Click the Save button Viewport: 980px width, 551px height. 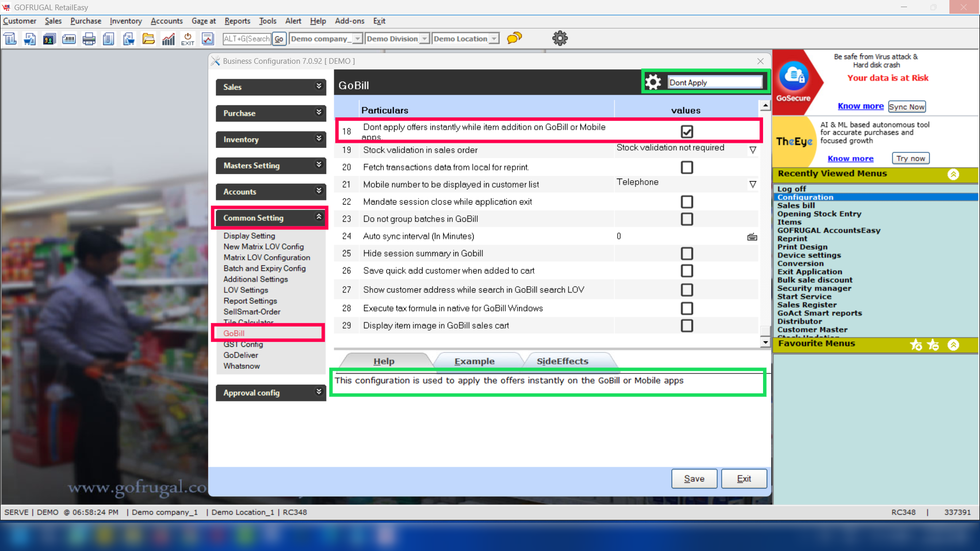coord(694,479)
